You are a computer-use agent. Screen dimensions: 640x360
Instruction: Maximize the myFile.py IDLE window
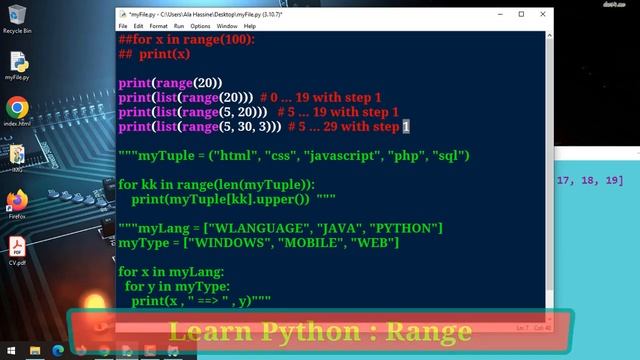click(x=521, y=14)
